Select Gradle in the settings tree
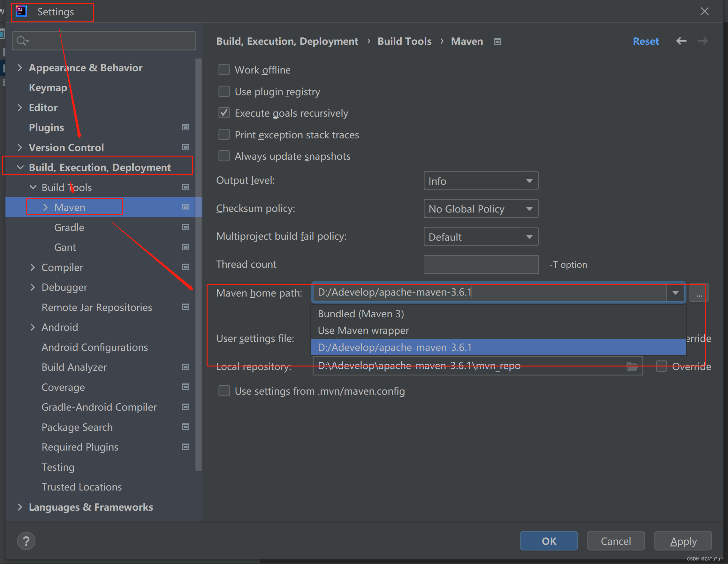Screen dimensions: 728x564 point(69,228)
